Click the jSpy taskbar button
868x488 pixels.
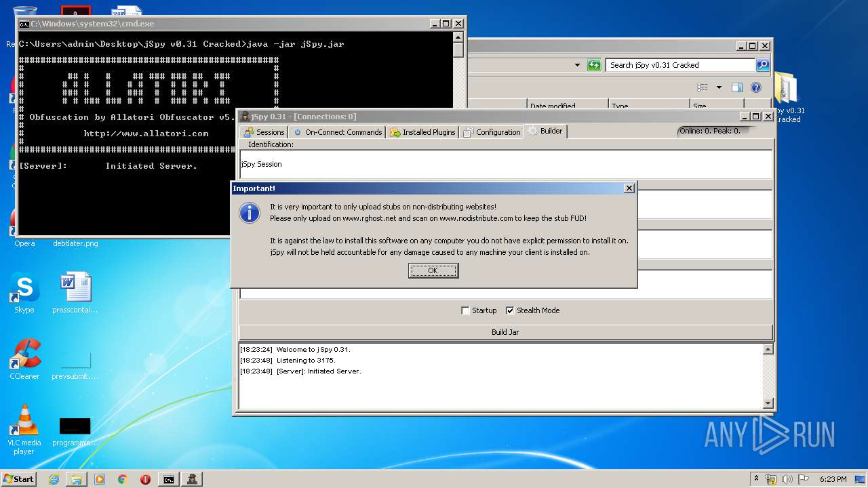193,479
